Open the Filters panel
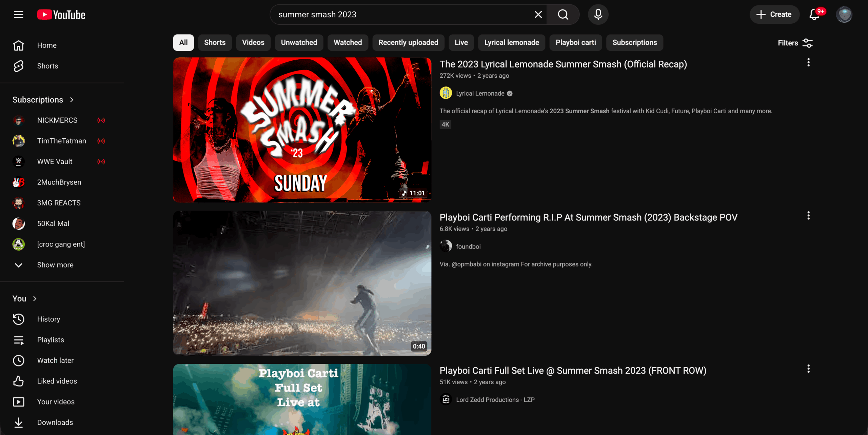 (x=795, y=43)
